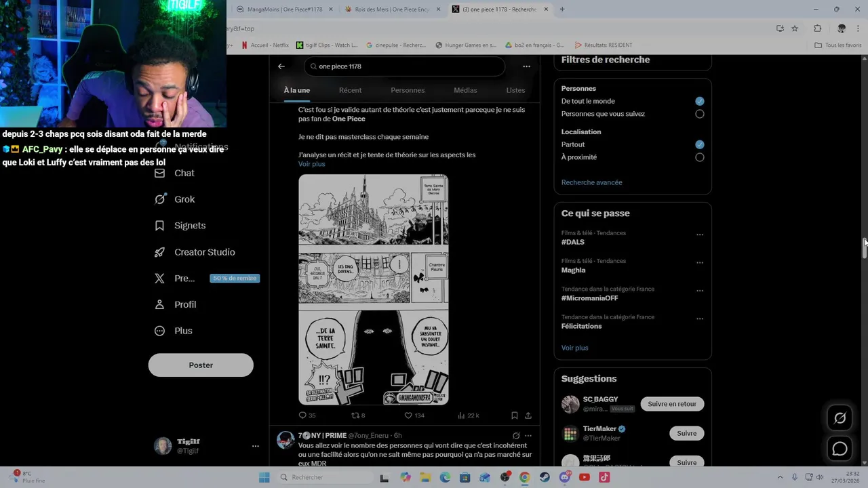Select the 'À proximité' location option

coord(700,157)
